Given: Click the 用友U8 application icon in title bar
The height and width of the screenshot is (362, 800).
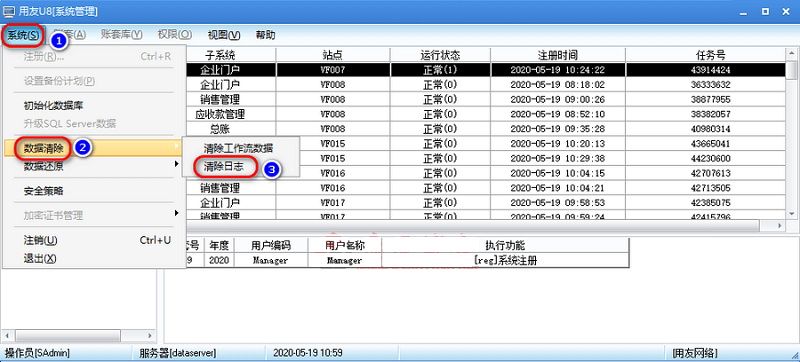Looking at the screenshot, I should 9,11.
